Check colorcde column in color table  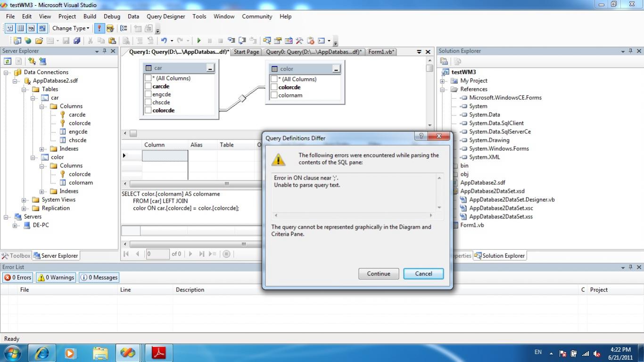pyautogui.click(x=274, y=87)
